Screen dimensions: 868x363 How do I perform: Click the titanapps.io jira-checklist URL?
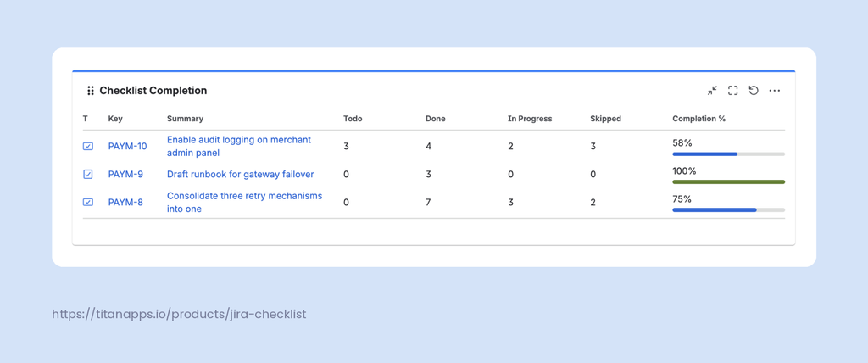point(179,314)
